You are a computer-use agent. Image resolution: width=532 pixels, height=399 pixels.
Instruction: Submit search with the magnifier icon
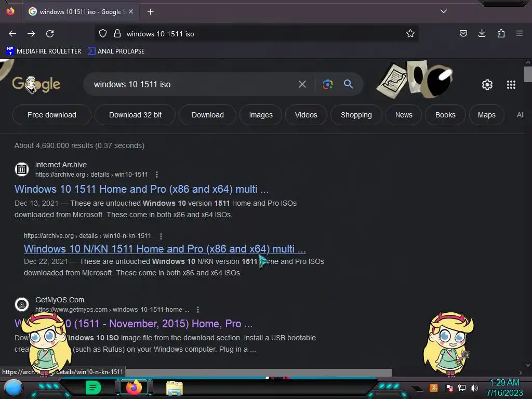(348, 84)
